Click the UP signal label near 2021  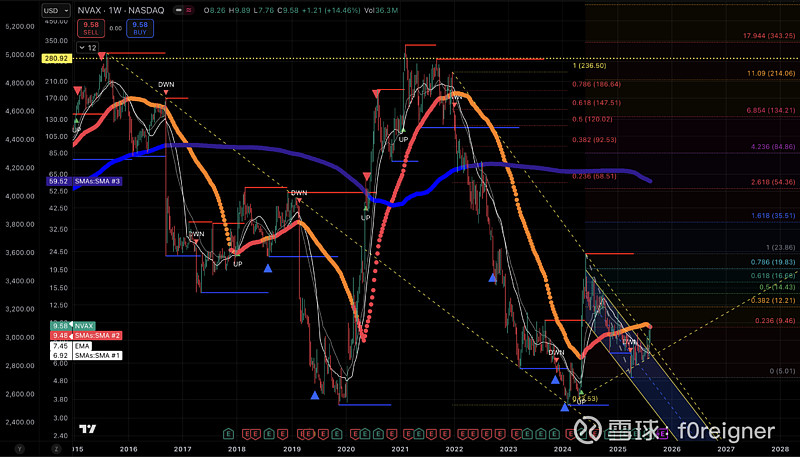click(403, 139)
